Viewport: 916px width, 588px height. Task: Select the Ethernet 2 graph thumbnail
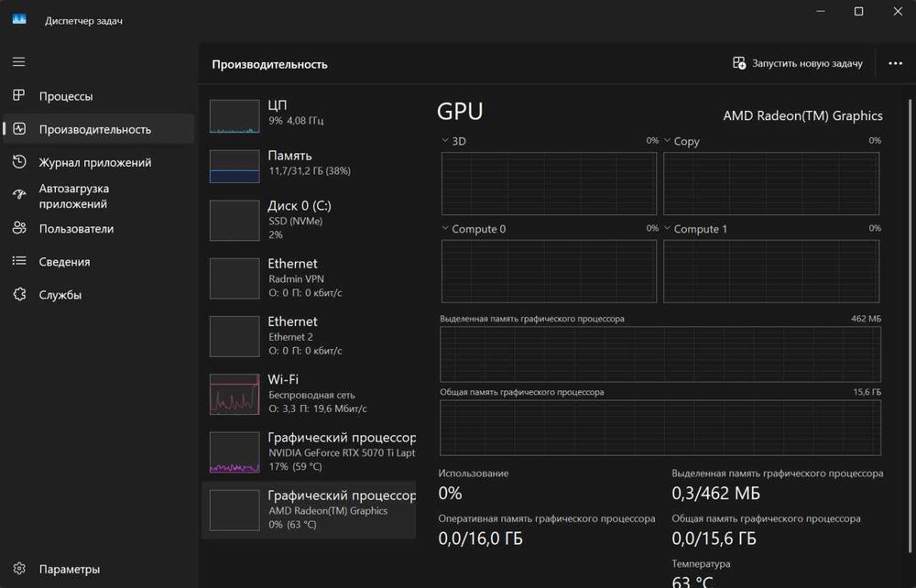(x=234, y=336)
